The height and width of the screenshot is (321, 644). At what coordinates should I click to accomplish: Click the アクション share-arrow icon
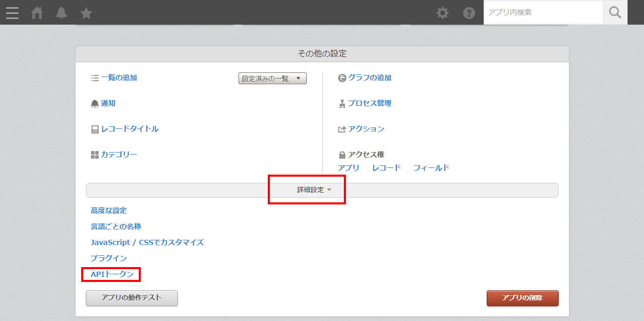(x=342, y=129)
